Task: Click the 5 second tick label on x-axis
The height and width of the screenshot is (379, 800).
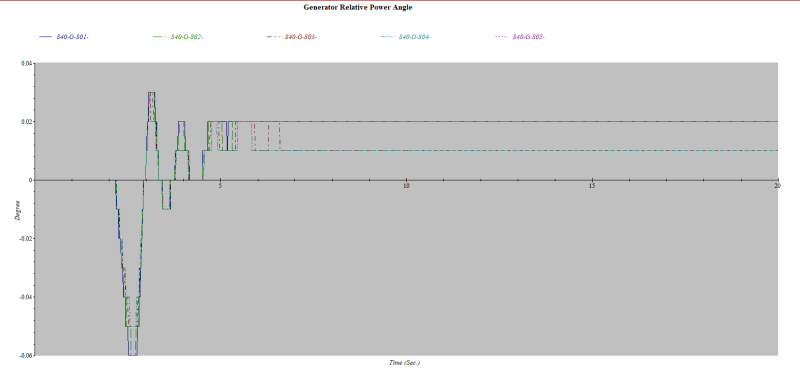Action: coord(220,186)
